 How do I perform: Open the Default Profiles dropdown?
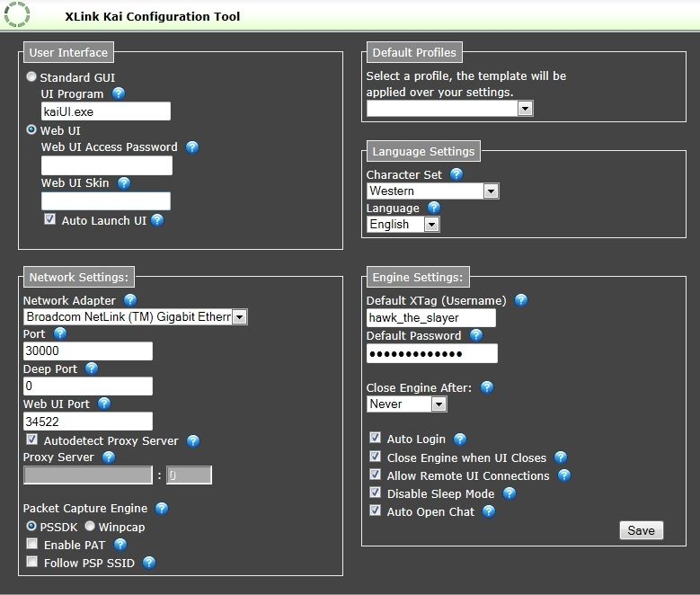tap(449, 108)
